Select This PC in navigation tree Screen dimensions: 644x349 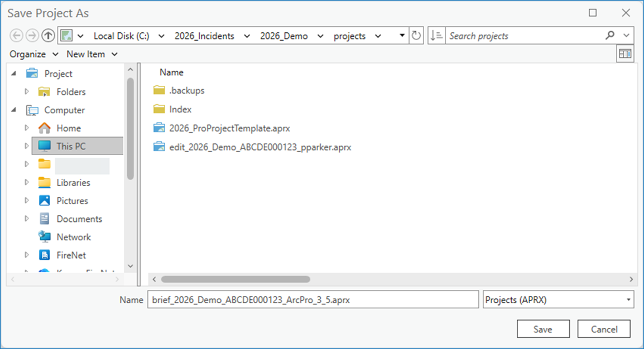coord(71,146)
